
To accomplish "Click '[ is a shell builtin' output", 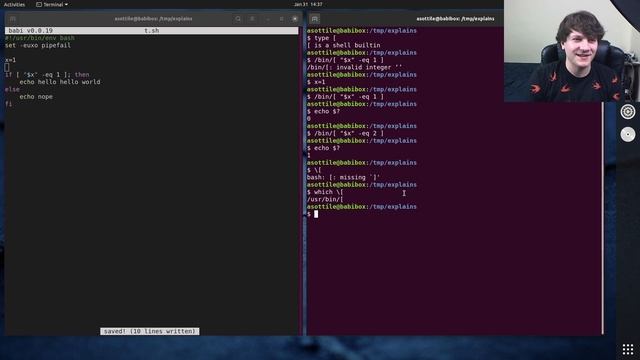I will coord(343,45).
